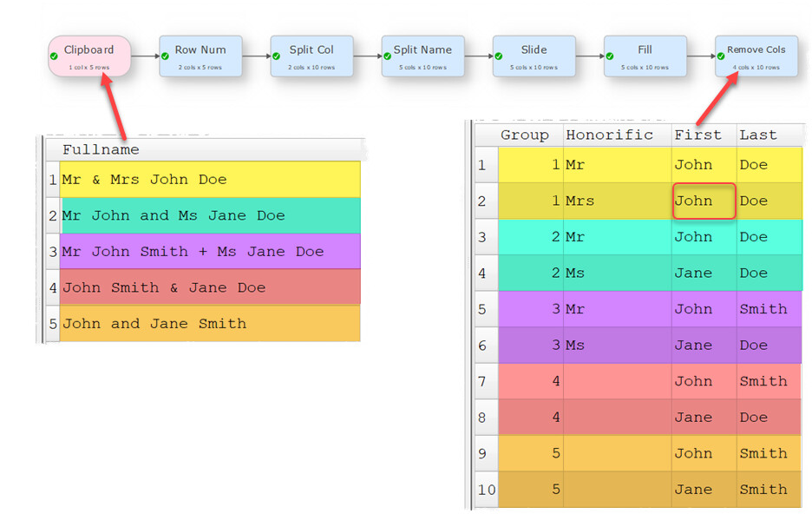The image size is (812, 514).
Task: Select the 'Mr John Smith + Ms Jane Doe' cell
Action: pyautogui.click(x=210, y=251)
